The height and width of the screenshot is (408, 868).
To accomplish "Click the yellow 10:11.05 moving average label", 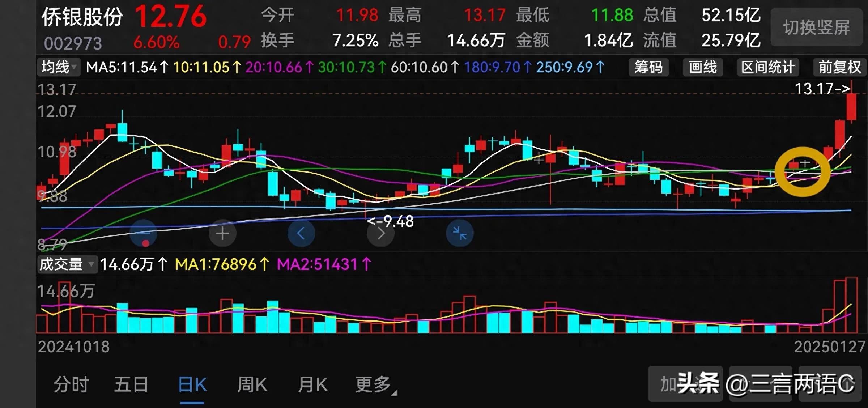I will [x=207, y=68].
